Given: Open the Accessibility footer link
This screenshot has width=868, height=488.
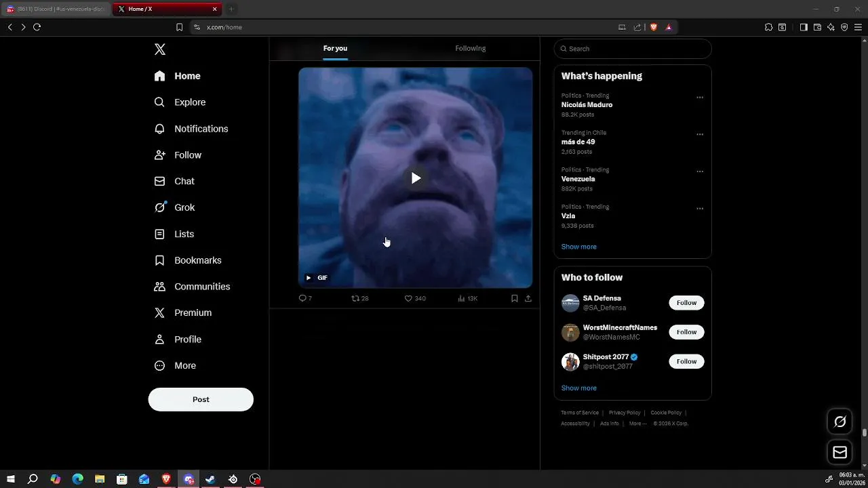Looking at the screenshot, I should pos(575,424).
